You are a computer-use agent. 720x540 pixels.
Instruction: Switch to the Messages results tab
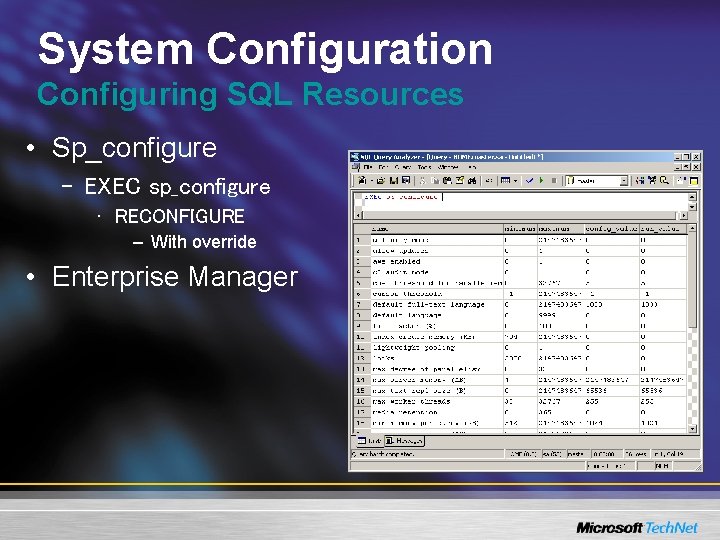point(405,441)
